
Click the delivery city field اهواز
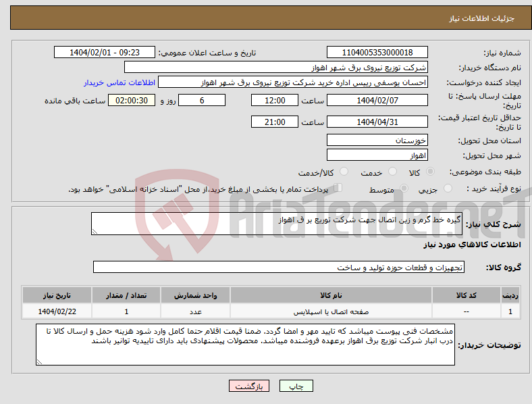click(377, 155)
